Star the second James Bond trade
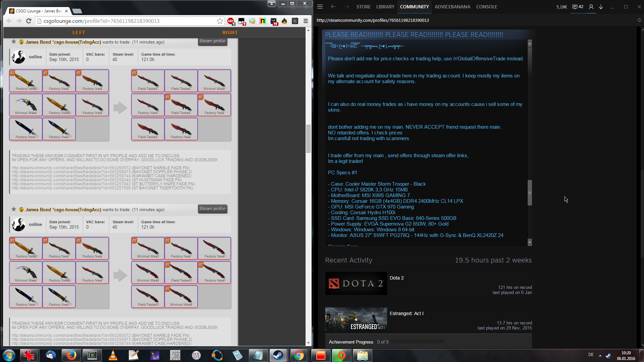Image resolution: width=644 pixels, height=362 pixels. click(14, 209)
